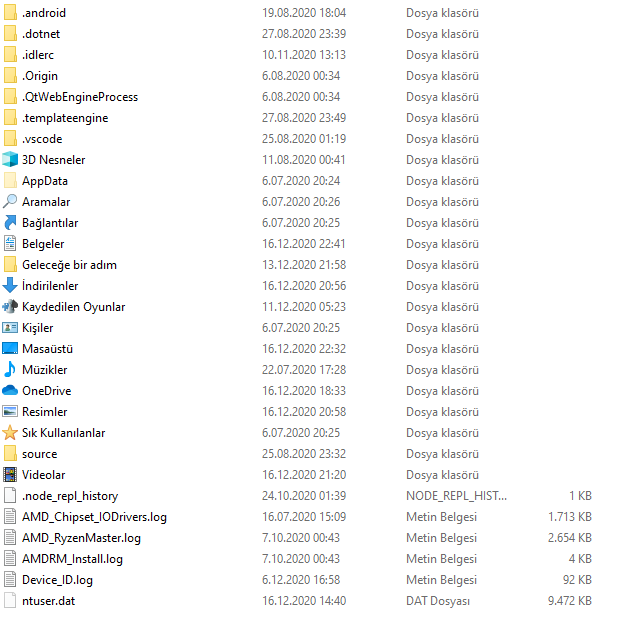Screen dimensions: 617x641
Task: Click the 3D Nesneler cube icon
Action: tap(10, 159)
